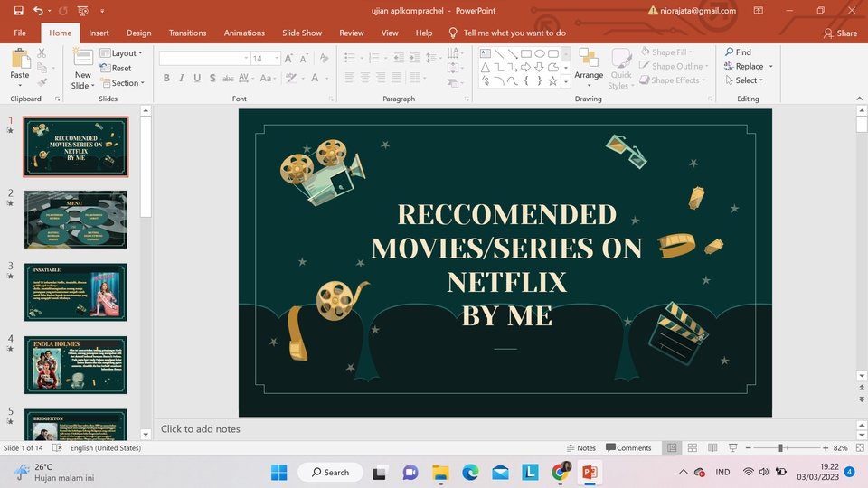Toggle bold formatting

click(x=166, y=78)
